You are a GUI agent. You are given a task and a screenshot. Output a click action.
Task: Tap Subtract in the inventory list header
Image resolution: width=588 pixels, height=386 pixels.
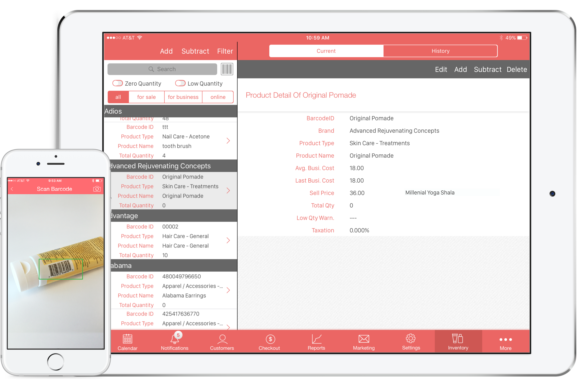point(195,51)
